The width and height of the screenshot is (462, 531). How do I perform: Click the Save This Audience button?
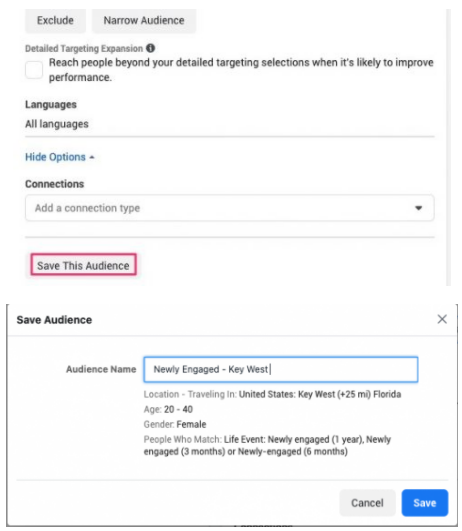(x=83, y=266)
